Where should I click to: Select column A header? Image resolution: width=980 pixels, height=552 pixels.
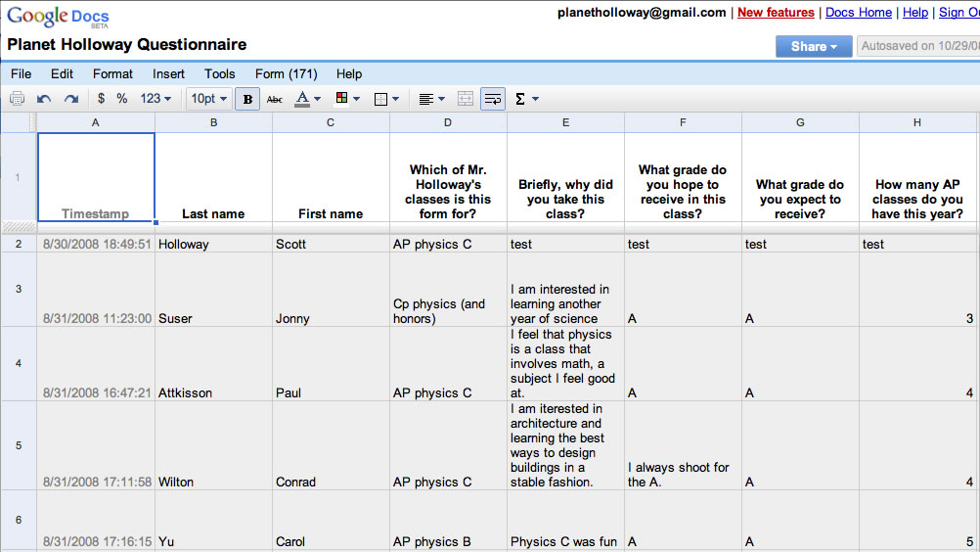(96, 122)
